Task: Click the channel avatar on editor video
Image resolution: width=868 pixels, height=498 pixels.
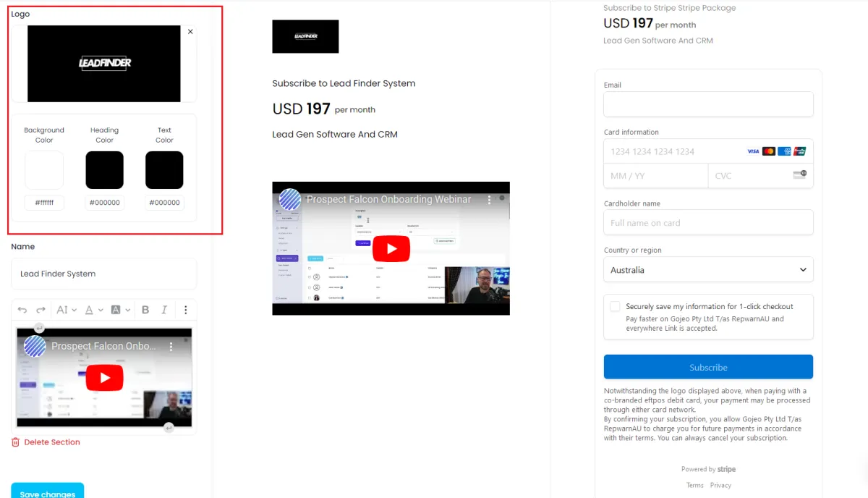Action: pos(35,346)
